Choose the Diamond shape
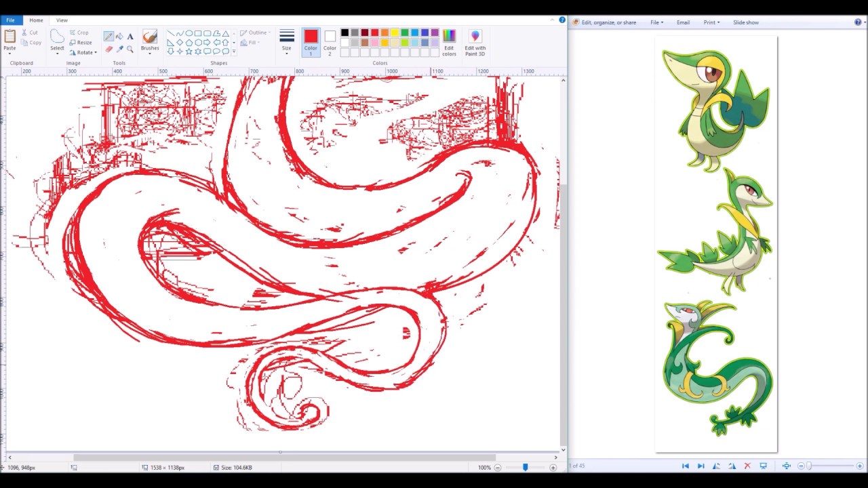The height and width of the screenshot is (488, 868). click(179, 42)
